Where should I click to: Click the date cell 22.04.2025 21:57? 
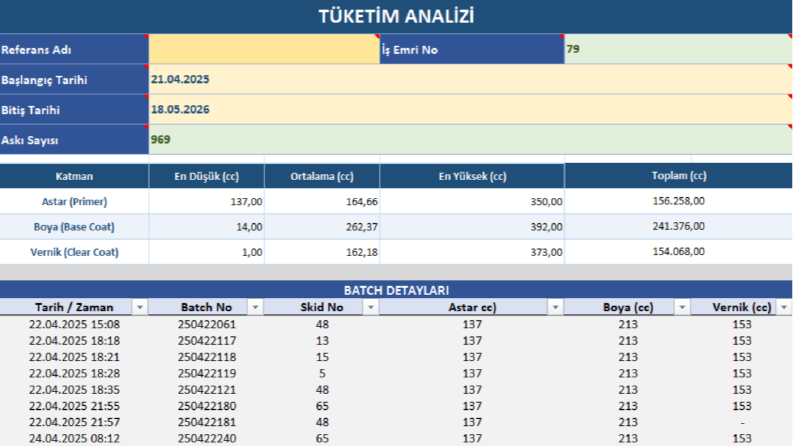[74, 422]
